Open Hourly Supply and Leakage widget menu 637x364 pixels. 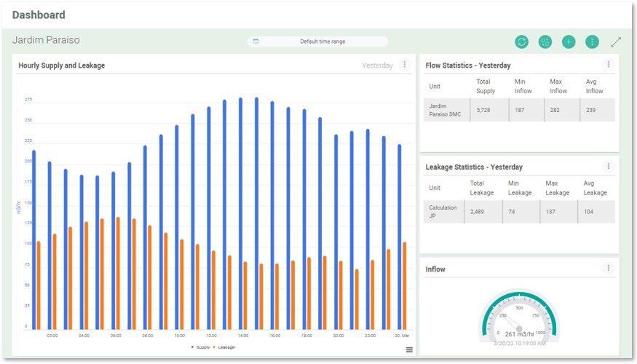tap(404, 65)
